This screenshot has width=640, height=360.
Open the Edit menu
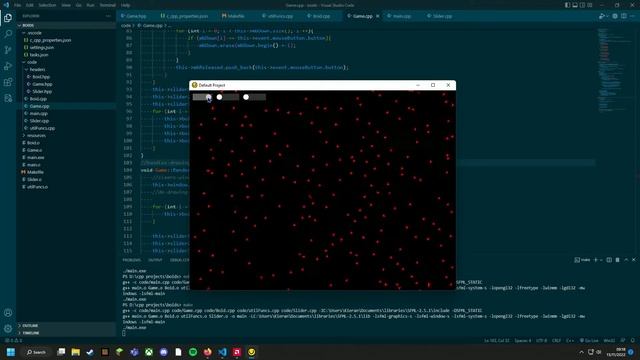[x=30, y=5]
